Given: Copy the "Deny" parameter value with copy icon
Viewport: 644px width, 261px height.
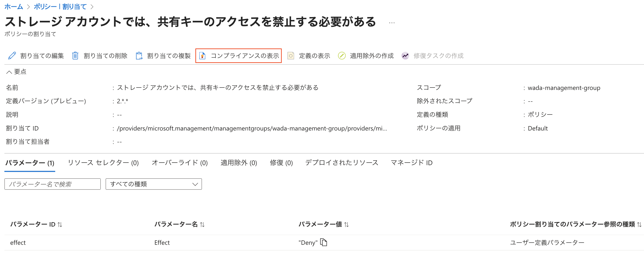Looking at the screenshot, I should (324, 242).
